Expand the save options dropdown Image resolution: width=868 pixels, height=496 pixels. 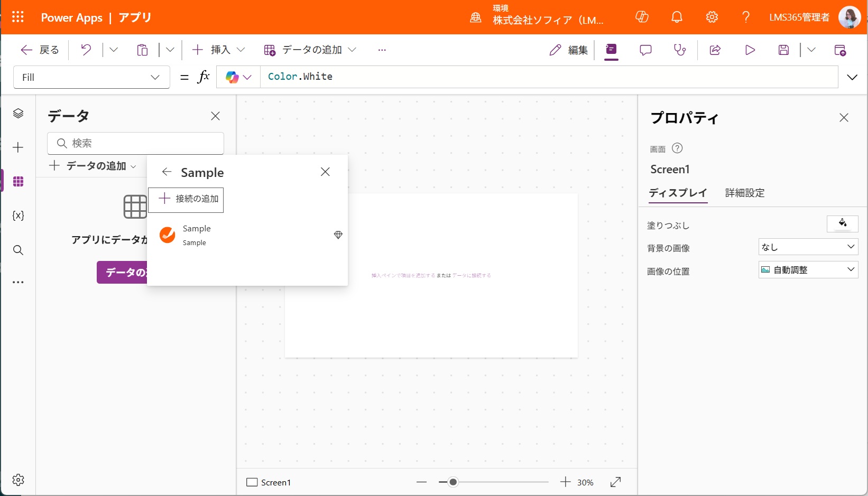(x=811, y=50)
